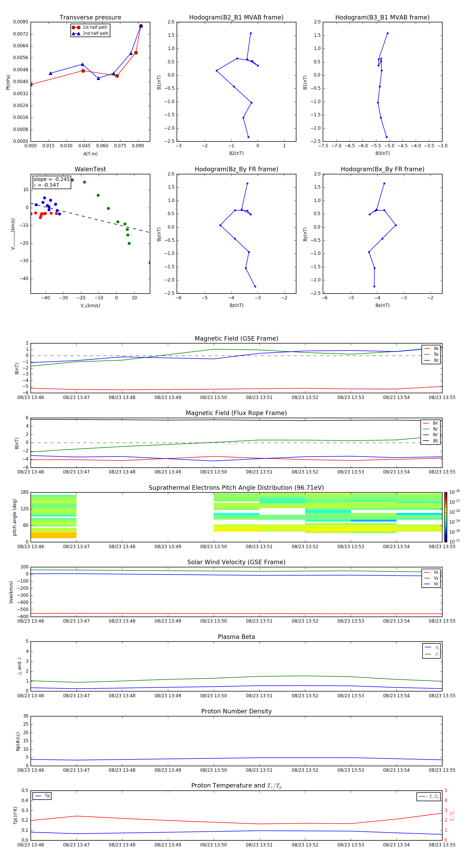Click the 'B3(nT)' x-axis label

click(x=382, y=153)
